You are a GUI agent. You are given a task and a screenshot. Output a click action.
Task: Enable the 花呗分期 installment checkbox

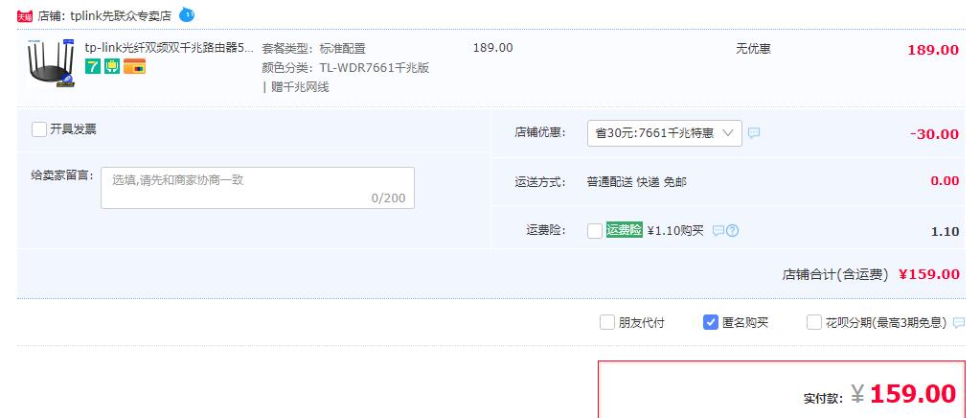tap(813, 322)
